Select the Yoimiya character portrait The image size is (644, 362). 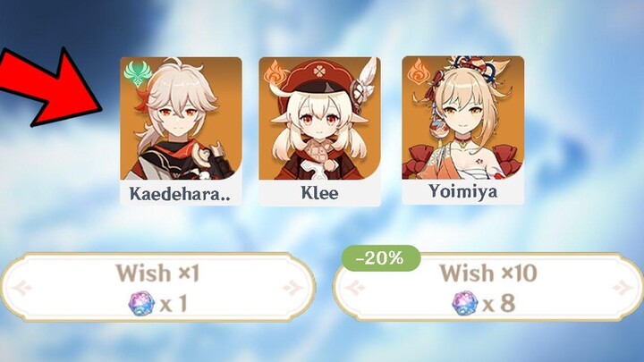tap(463, 118)
